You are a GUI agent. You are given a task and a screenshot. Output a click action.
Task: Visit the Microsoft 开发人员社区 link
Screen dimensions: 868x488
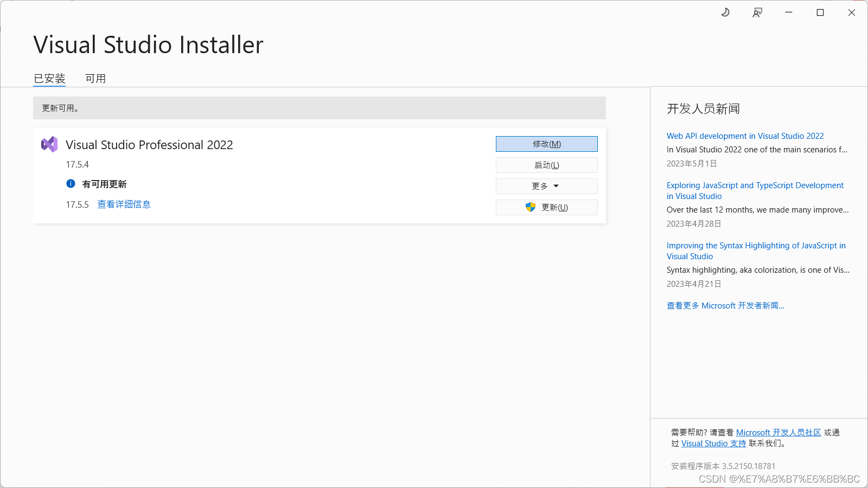pyautogui.click(x=778, y=432)
